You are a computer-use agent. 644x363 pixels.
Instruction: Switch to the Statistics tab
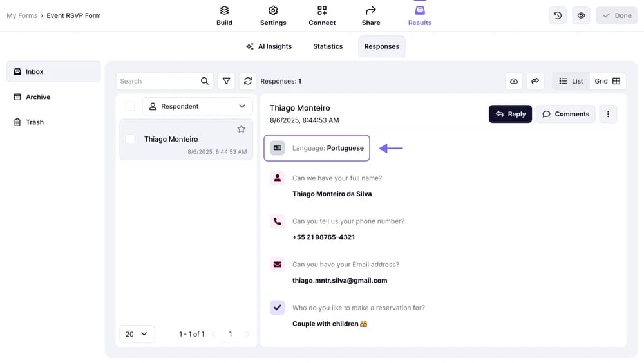coord(328,46)
